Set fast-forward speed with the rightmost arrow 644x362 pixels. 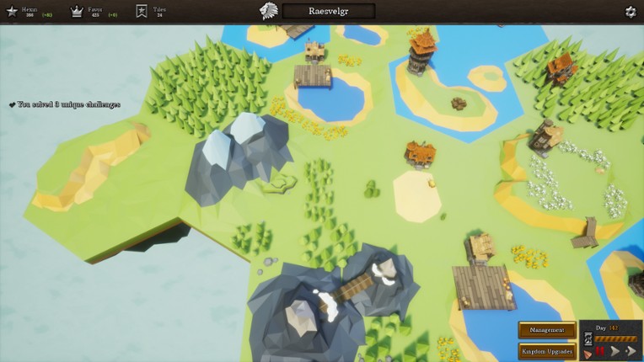coord(631,351)
